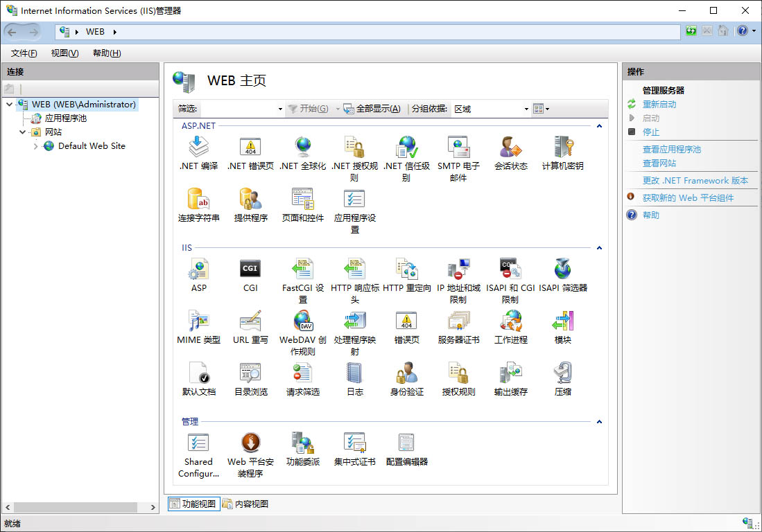762x532 pixels.
Task: Open FastCGI 设置 feature
Action: click(x=303, y=281)
